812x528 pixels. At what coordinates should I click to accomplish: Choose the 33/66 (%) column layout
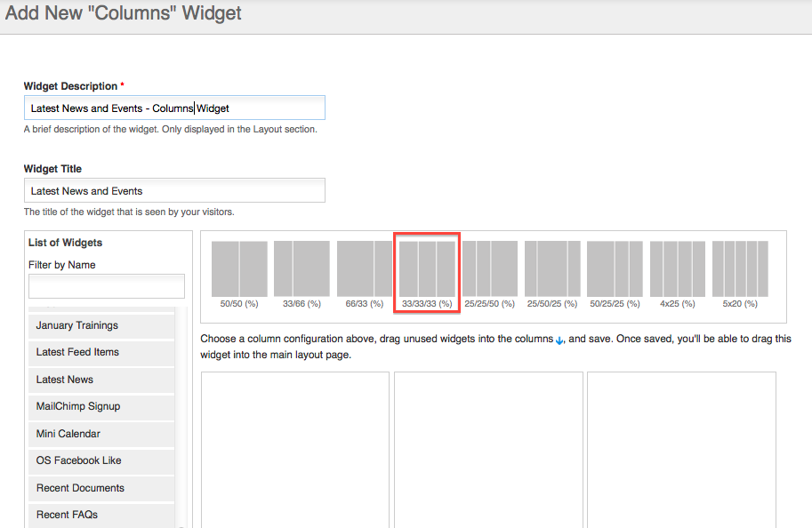[x=301, y=269]
